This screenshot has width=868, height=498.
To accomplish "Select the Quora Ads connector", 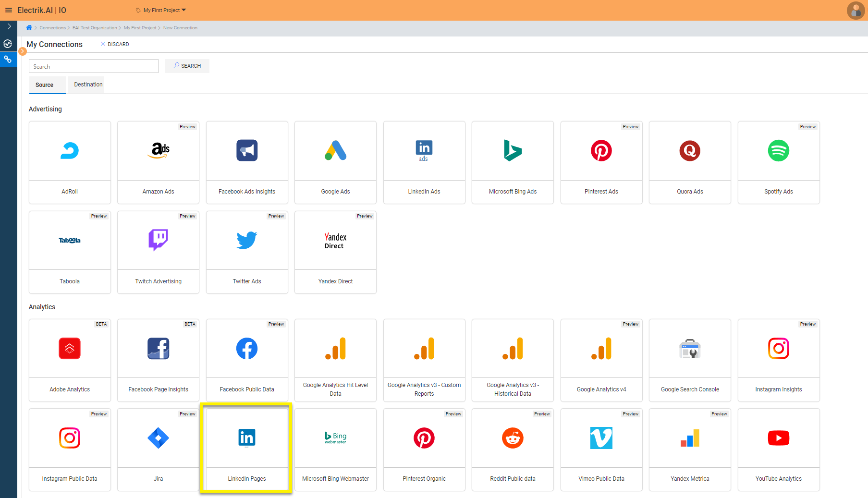I will (x=690, y=162).
